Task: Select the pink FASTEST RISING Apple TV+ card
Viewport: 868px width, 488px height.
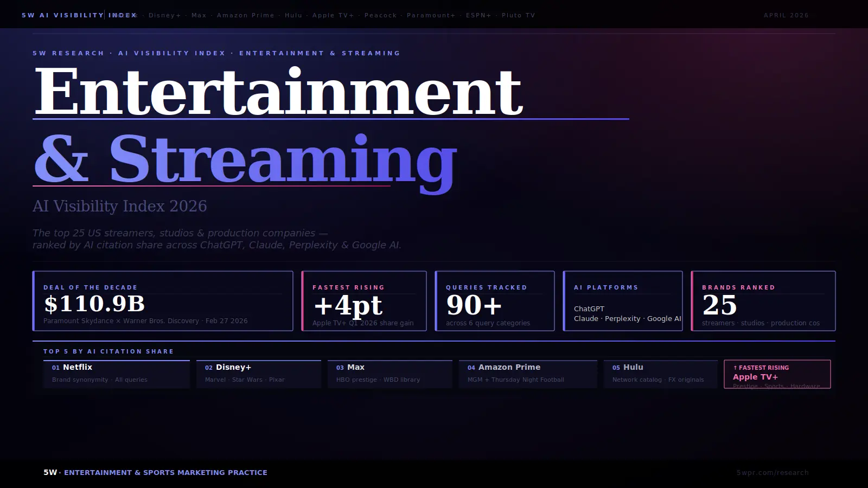Action: [777, 374]
